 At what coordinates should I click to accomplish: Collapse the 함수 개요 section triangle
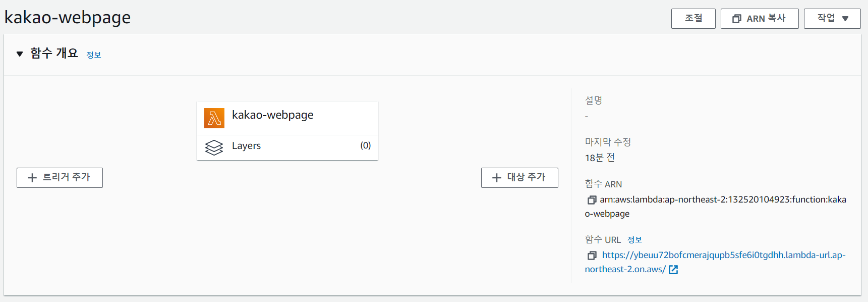20,54
